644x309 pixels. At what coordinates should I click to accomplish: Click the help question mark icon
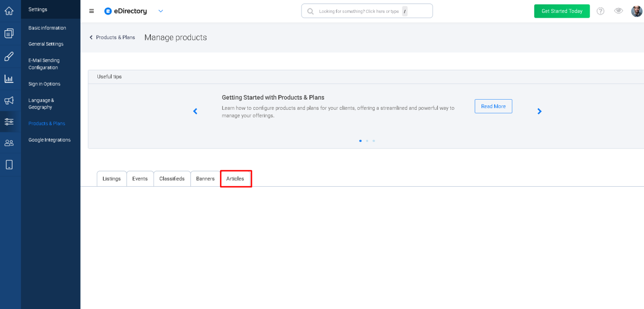(600, 11)
